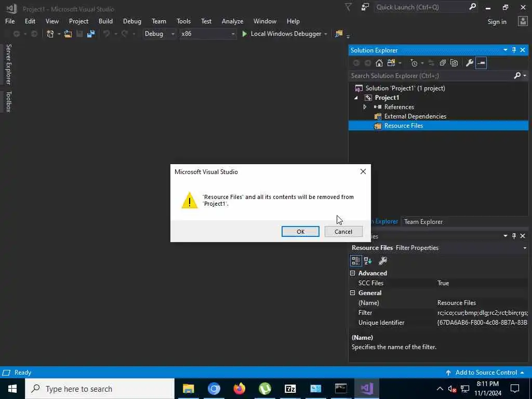Screen dimensions: 532x399
Task: Open the File menu
Action: (x=10, y=21)
